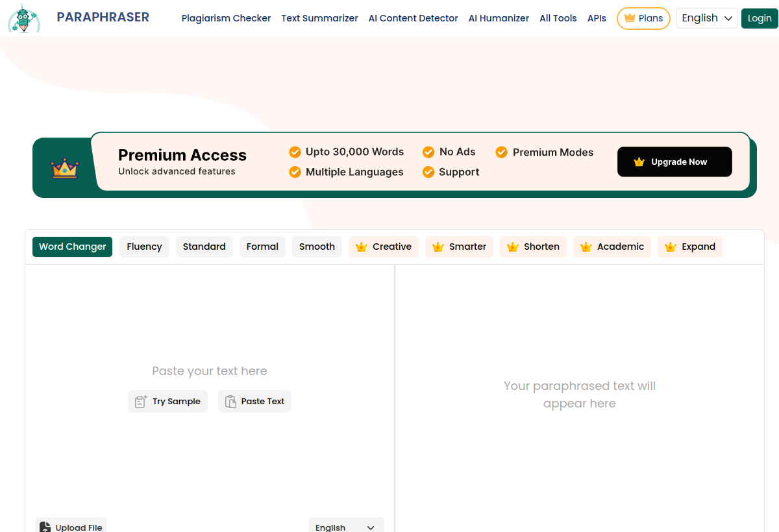Click the Paste Text button
Screen dimensions: 779x532
click(x=254, y=401)
